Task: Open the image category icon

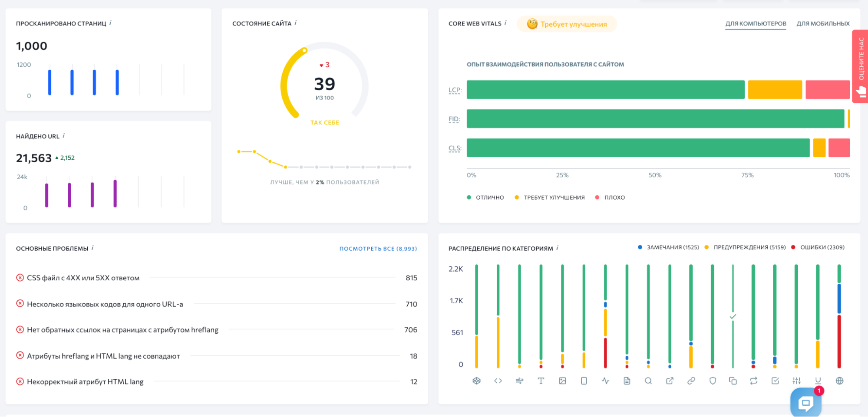Action: coord(562,381)
